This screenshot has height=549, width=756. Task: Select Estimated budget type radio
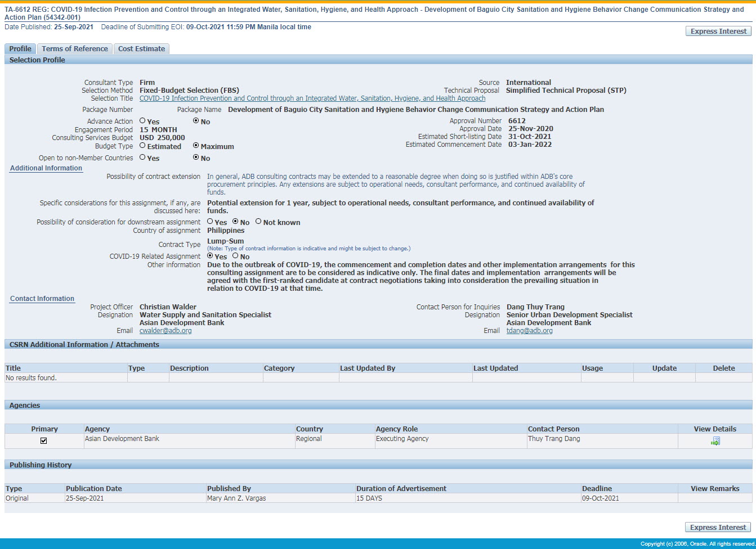click(142, 146)
